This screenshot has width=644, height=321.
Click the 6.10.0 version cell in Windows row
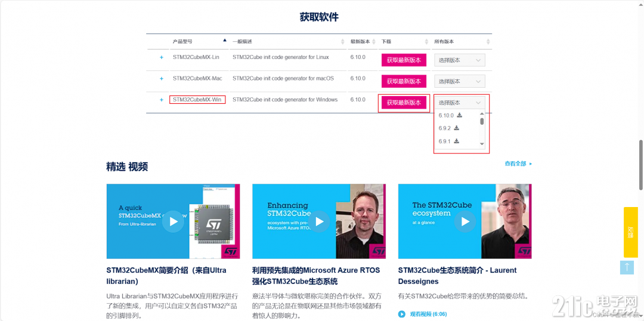pos(358,100)
